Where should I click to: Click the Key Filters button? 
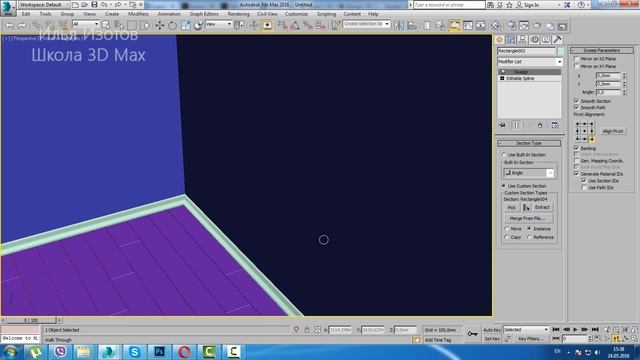point(531,339)
